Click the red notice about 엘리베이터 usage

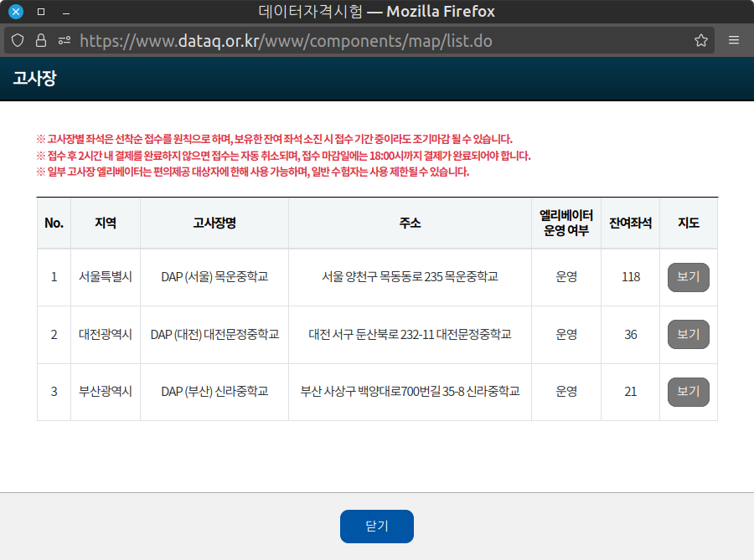pos(252,172)
